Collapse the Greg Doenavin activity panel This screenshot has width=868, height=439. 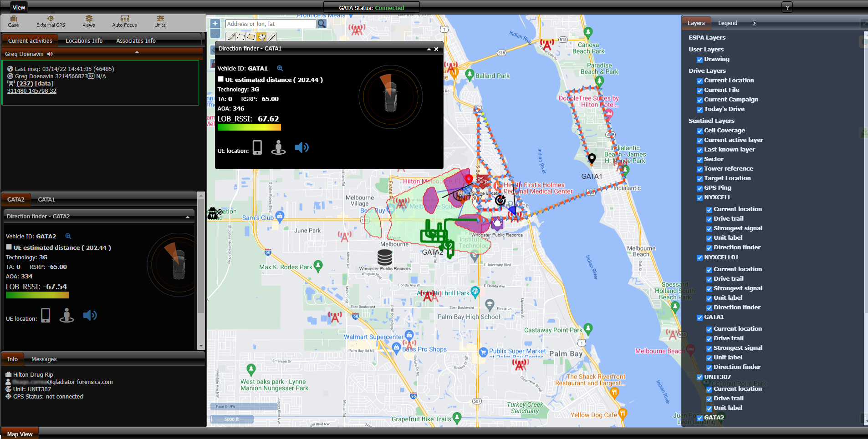tap(137, 53)
